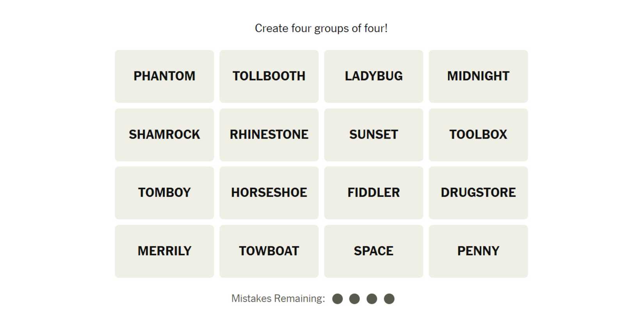Select the PHANTOM word tile
This screenshot has height=322, width=644.
click(x=164, y=76)
